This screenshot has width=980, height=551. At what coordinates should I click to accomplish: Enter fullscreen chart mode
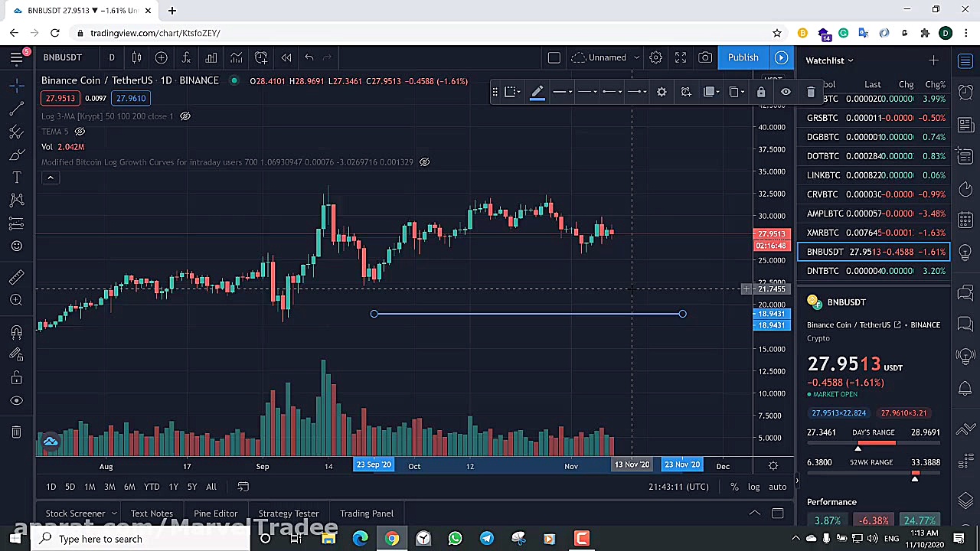point(680,57)
